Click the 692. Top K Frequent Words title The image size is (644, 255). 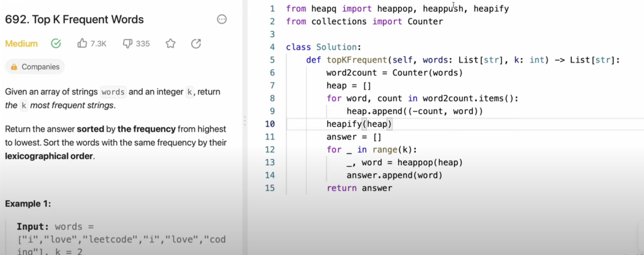pyautogui.click(x=74, y=19)
